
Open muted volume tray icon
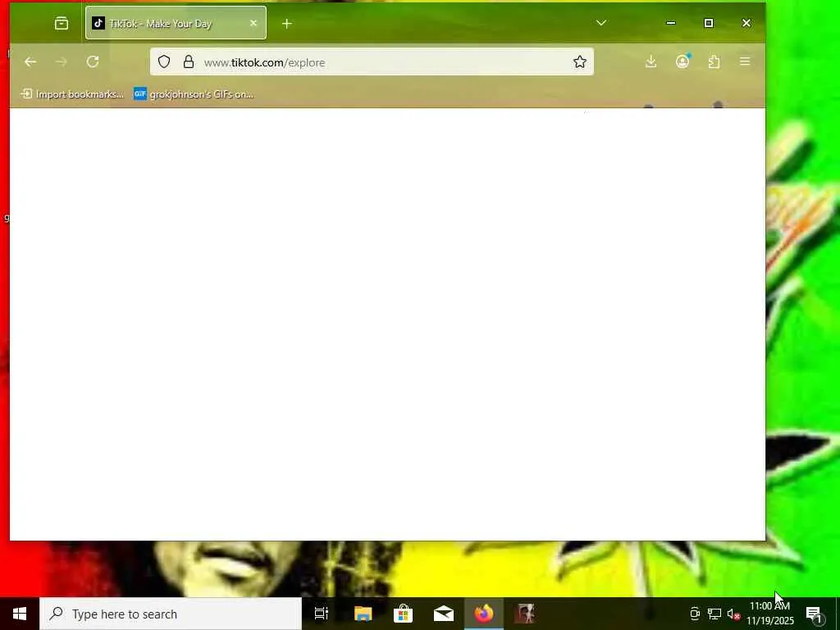pos(733,614)
